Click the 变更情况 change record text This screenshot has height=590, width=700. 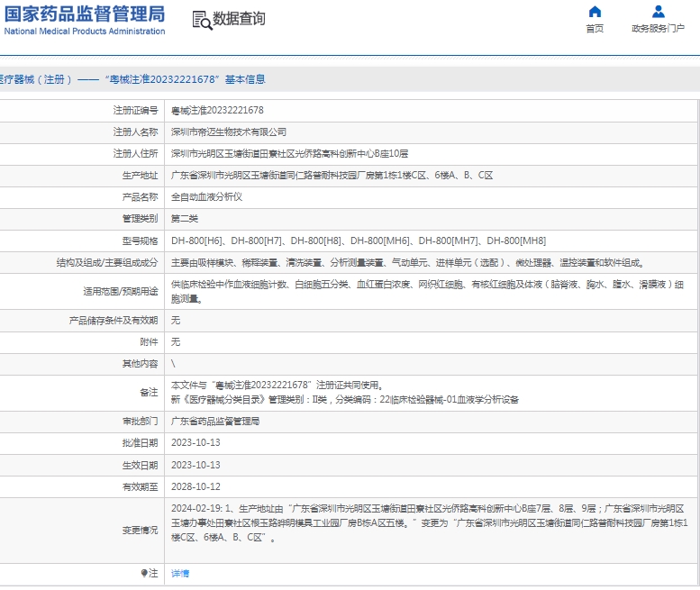pyautogui.click(x=429, y=523)
